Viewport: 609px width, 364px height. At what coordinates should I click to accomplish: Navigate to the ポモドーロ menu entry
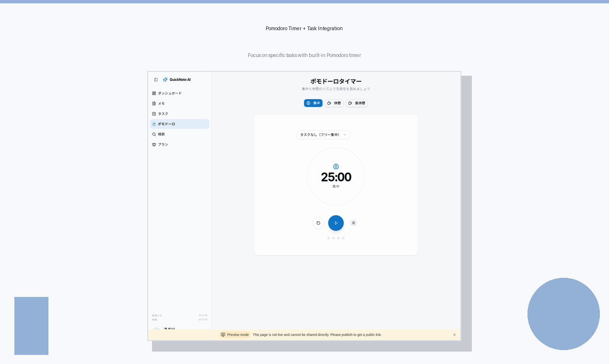coord(166,124)
